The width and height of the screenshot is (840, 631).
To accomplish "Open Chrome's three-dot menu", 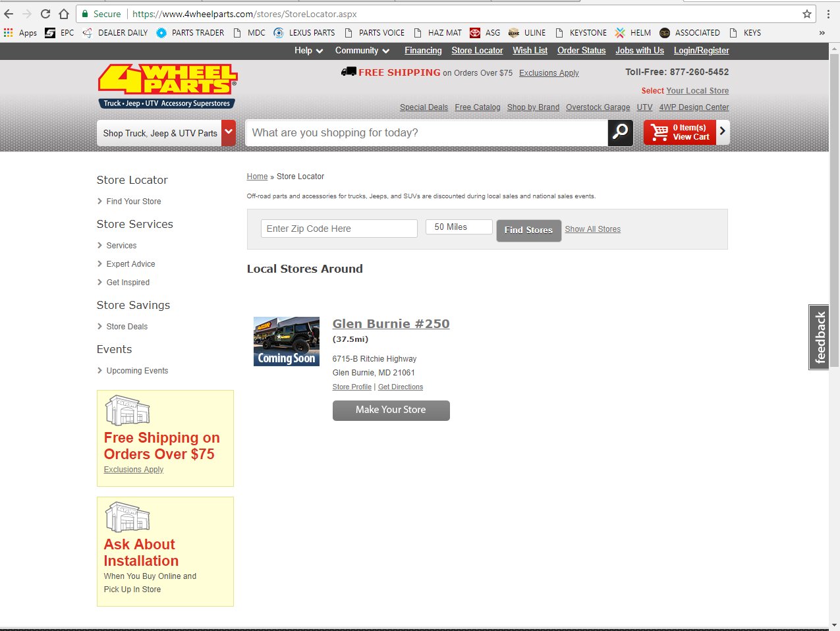I will [828, 14].
